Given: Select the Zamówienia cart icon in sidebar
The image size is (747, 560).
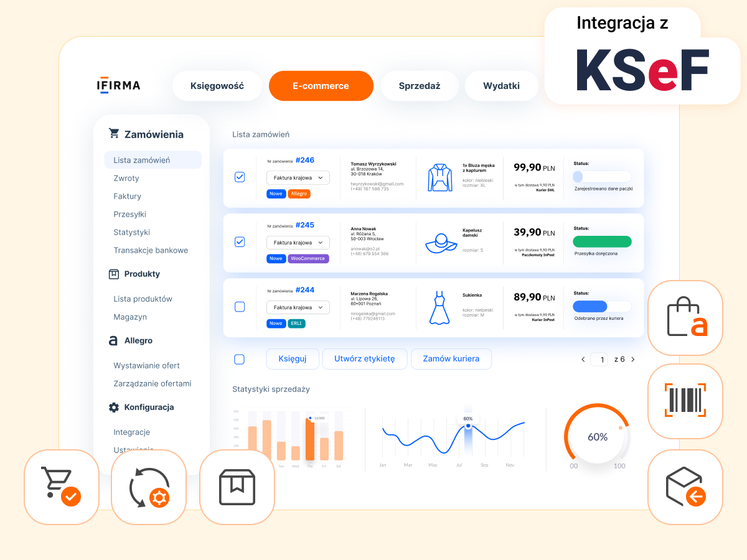Looking at the screenshot, I should click(114, 133).
